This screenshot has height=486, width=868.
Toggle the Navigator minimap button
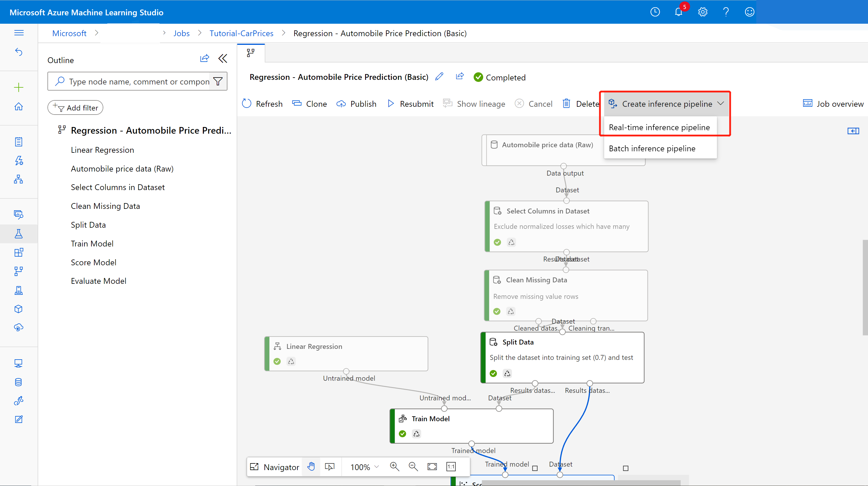(275, 467)
